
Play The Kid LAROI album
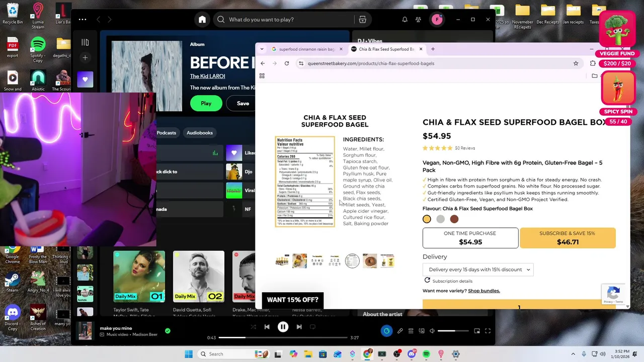pyautogui.click(x=206, y=103)
